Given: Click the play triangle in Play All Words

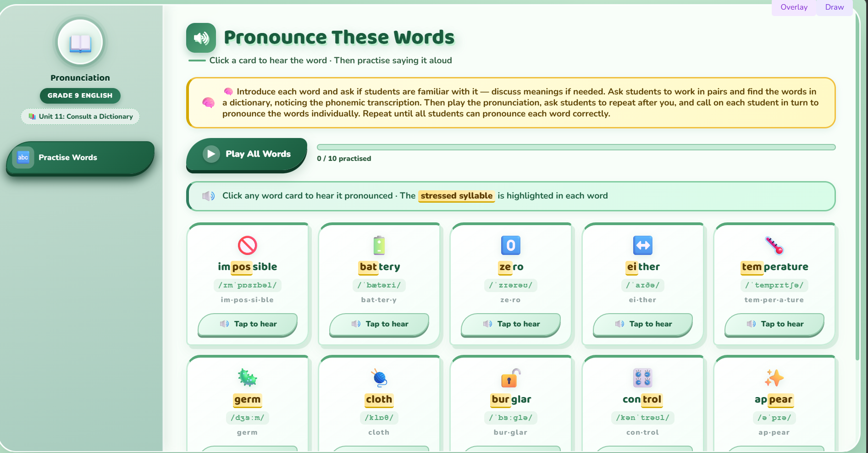Looking at the screenshot, I should 211,154.
